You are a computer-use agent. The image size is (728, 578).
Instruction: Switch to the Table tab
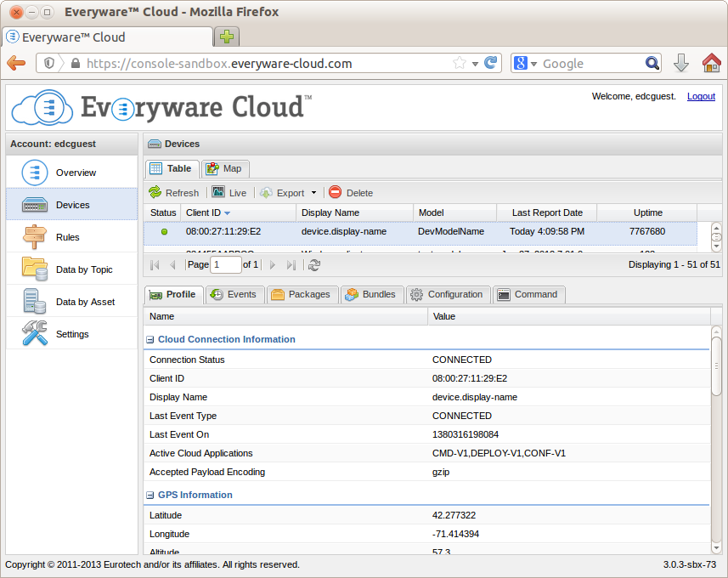(x=172, y=168)
